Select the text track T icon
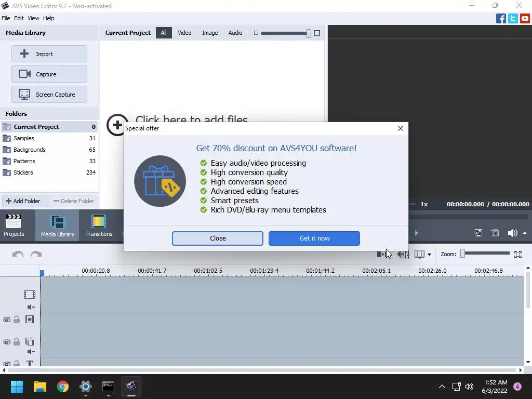 [30, 363]
